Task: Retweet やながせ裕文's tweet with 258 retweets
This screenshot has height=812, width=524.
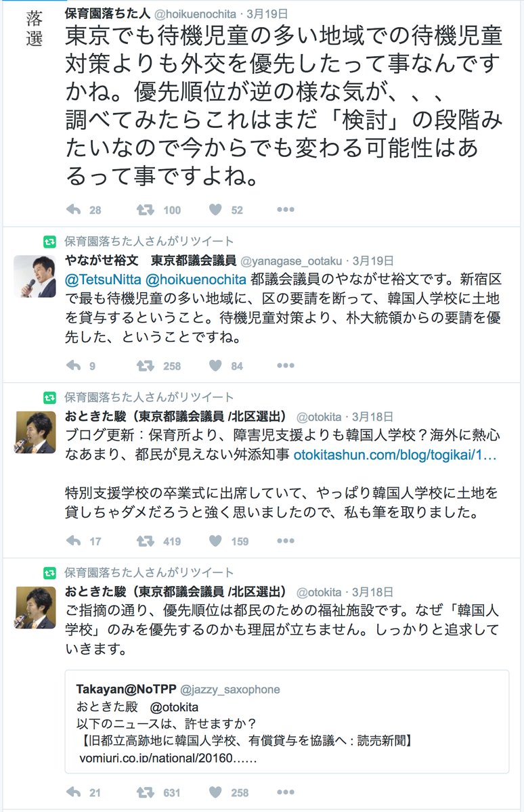Action: [x=146, y=365]
